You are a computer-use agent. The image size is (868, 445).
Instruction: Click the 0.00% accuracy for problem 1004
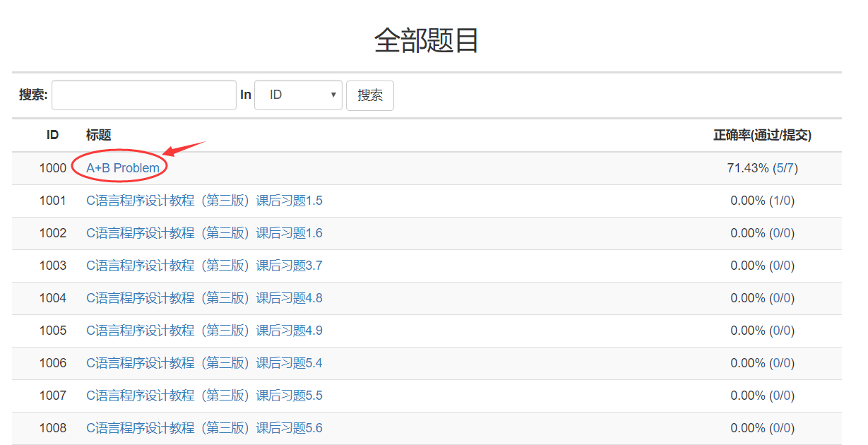coord(748,298)
